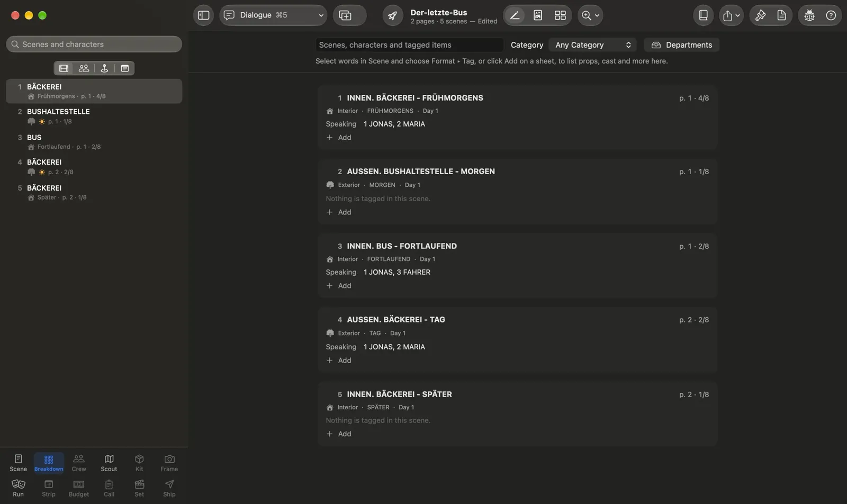This screenshot has width=847, height=504.
Task: Open the Run masks tab
Action: pos(18,488)
